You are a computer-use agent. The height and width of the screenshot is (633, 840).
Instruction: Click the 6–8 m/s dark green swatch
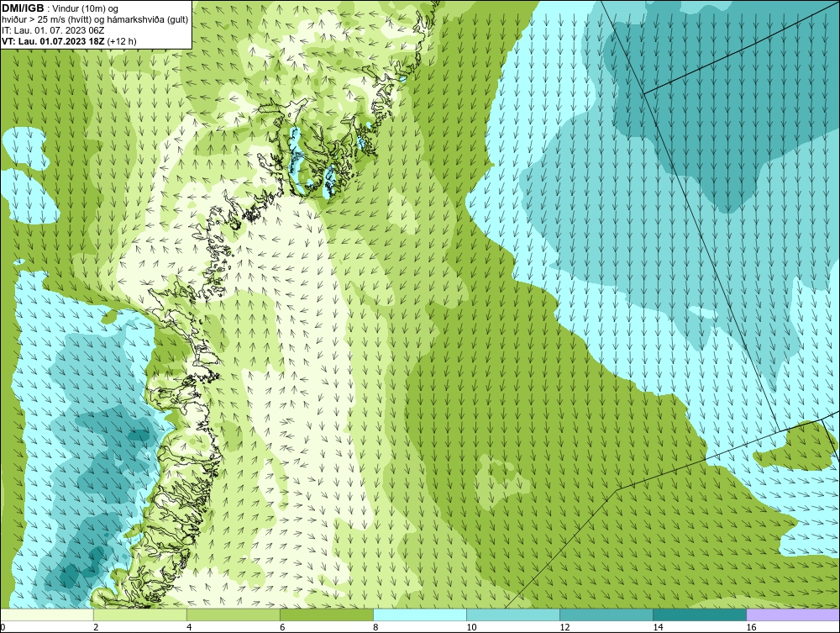326,615
